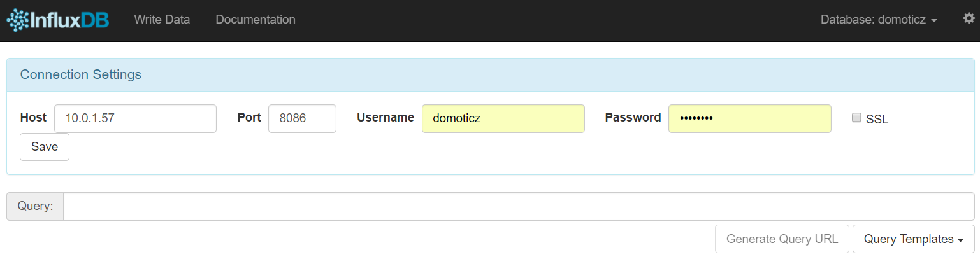Click the Connection Settings panel heading

coord(81,74)
